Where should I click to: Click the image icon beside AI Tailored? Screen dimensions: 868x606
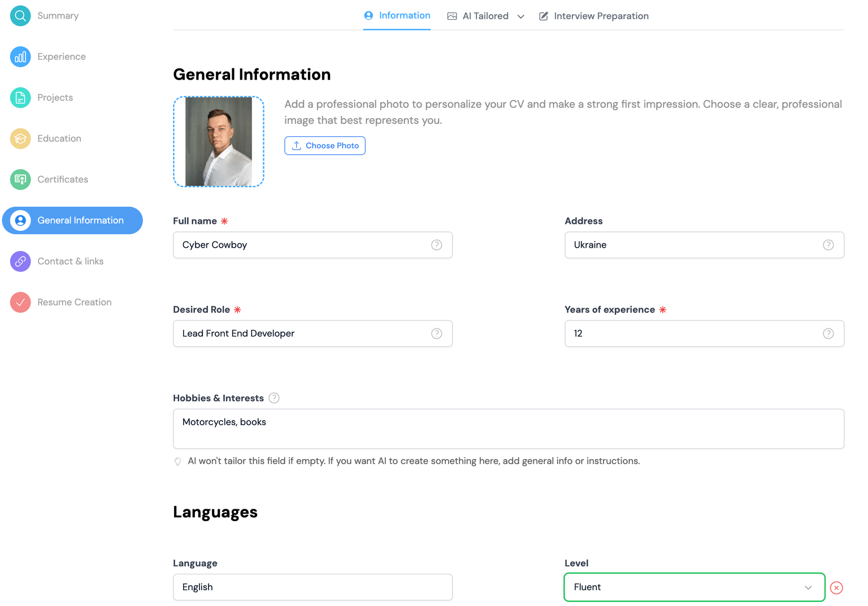(452, 16)
